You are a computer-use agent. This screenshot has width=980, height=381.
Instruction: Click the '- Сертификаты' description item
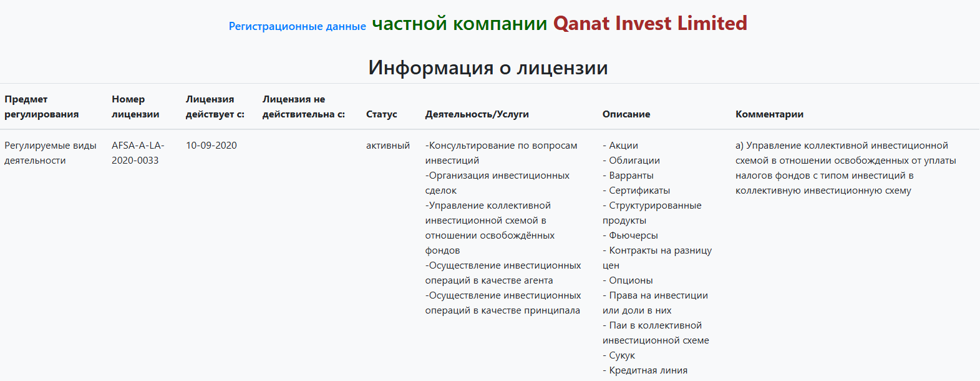tap(636, 190)
